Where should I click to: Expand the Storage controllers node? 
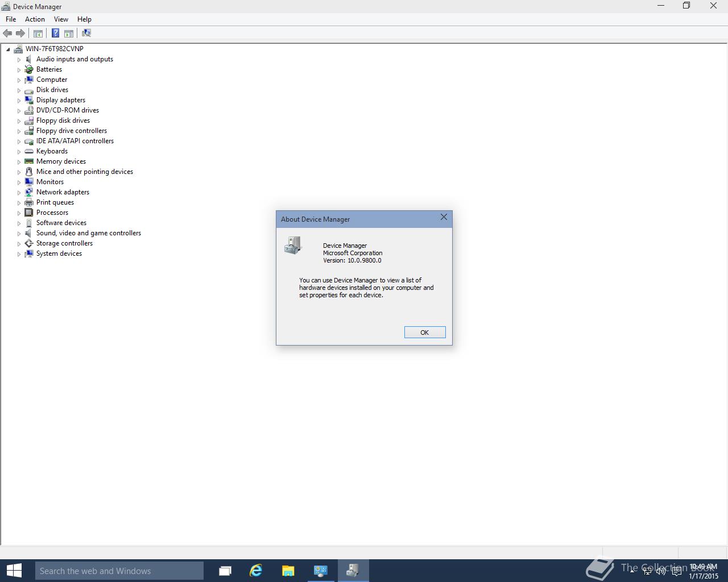[19, 244]
